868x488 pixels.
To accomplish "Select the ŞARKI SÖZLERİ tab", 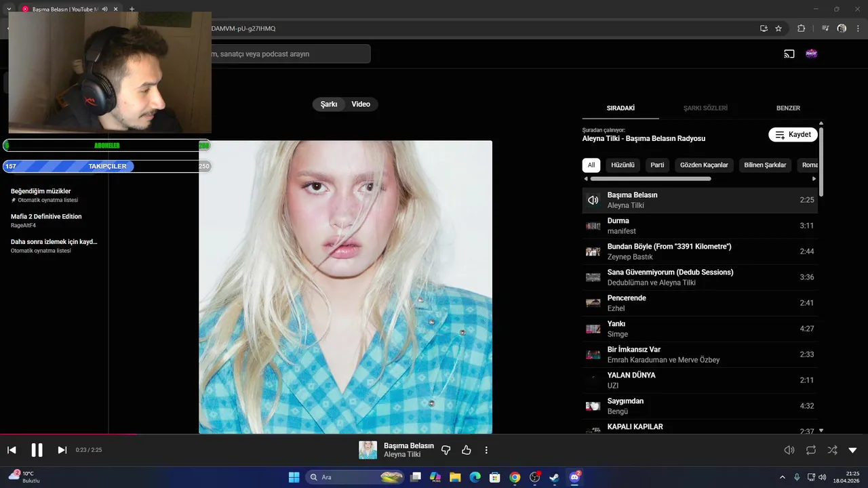I will pyautogui.click(x=705, y=108).
